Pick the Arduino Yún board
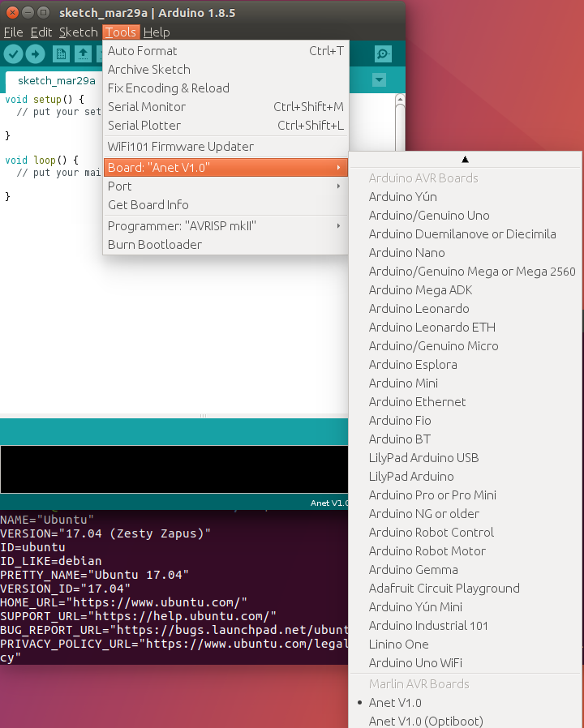584x728 pixels. tap(466, 196)
